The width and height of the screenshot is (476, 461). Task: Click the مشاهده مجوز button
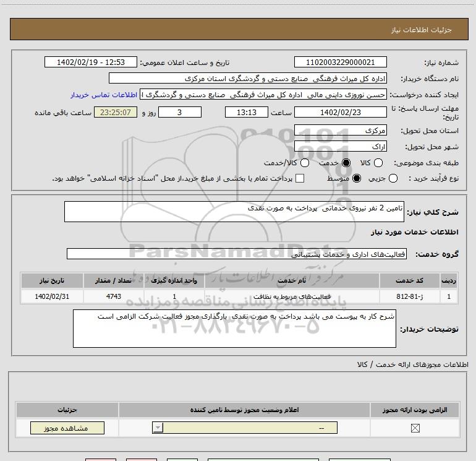click(67, 428)
